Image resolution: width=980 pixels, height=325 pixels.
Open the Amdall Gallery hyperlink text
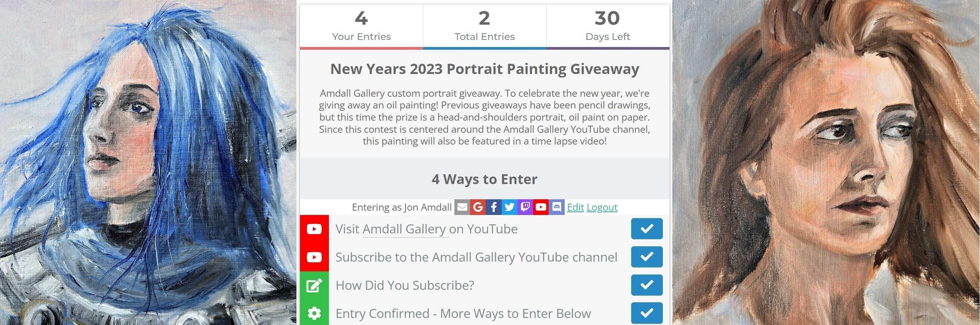[404, 229]
